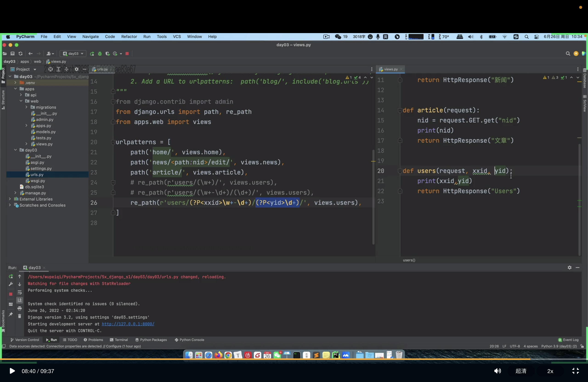Expand the migrations folder
The width and height of the screenshot is (588, 382).
tap(26, 107)
